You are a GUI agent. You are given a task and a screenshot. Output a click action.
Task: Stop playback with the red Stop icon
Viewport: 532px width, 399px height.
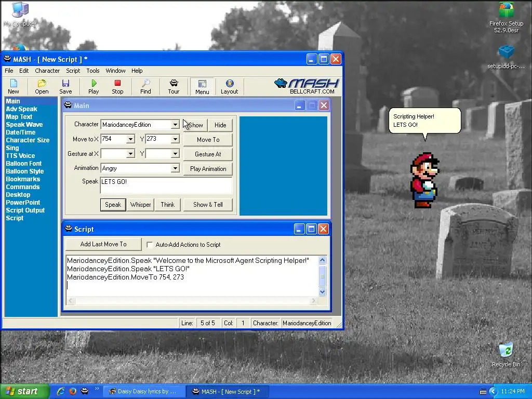pyautogui.click(x=117, y=87)
